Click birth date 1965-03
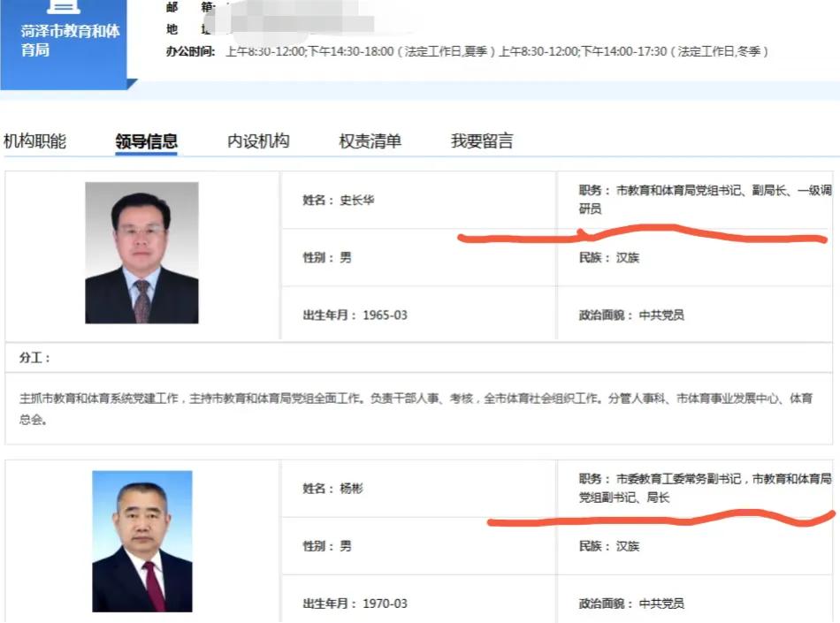The height and width of the screenshot is (623, 840). pos(385,315)
